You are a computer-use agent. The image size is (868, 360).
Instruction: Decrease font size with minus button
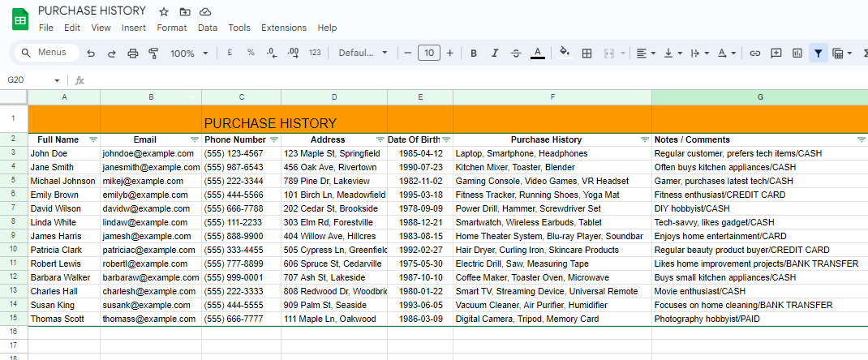(x=408, y=53)
